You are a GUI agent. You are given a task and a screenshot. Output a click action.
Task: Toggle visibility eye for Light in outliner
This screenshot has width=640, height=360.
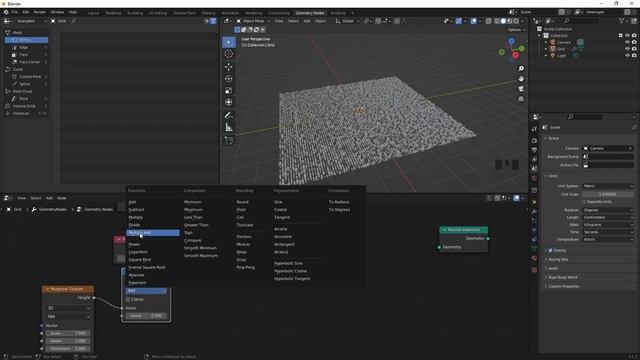coord(627,55)
